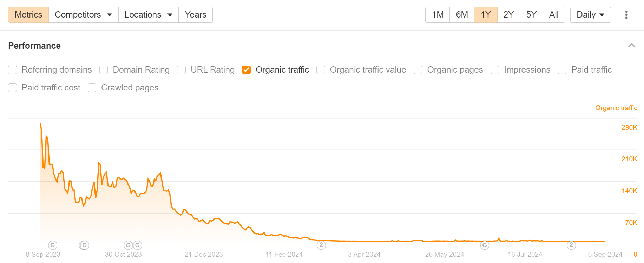644x263 pixels.
Task: Click the Organic traffic legend label
Action: 616,108
